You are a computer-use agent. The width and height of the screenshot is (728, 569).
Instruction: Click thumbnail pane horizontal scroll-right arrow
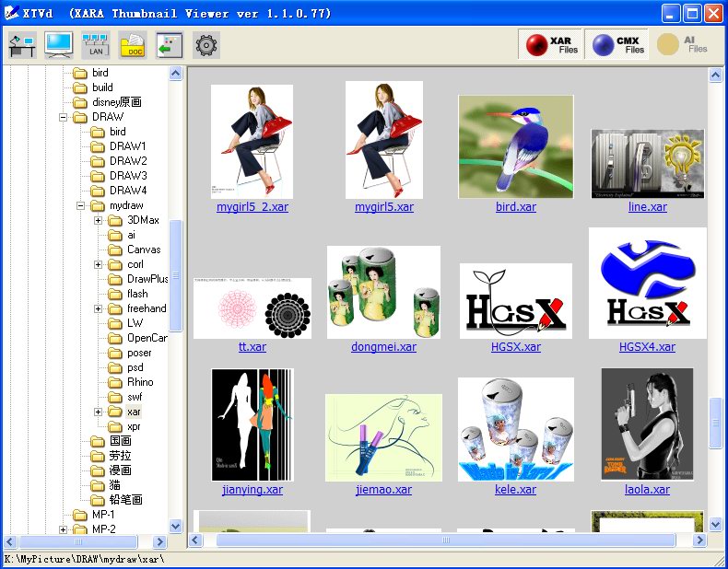(699, 540)
